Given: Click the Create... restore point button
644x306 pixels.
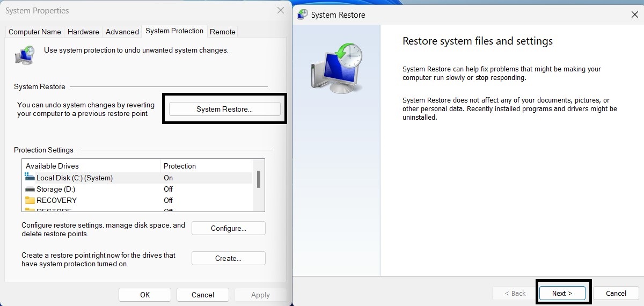Looking at the screenshot, I should pyautogui.click(x=229, y=258).
